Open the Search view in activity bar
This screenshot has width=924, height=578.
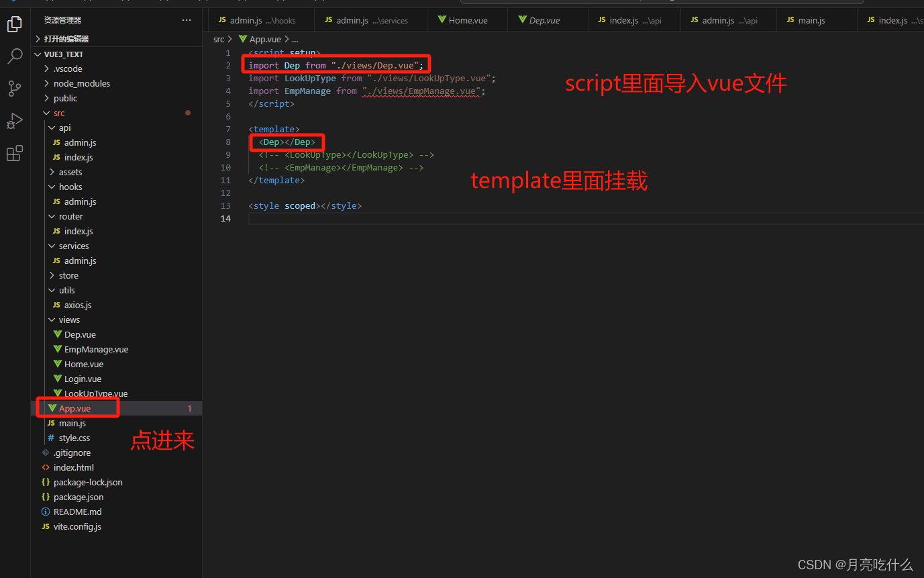tap(14, 56)
